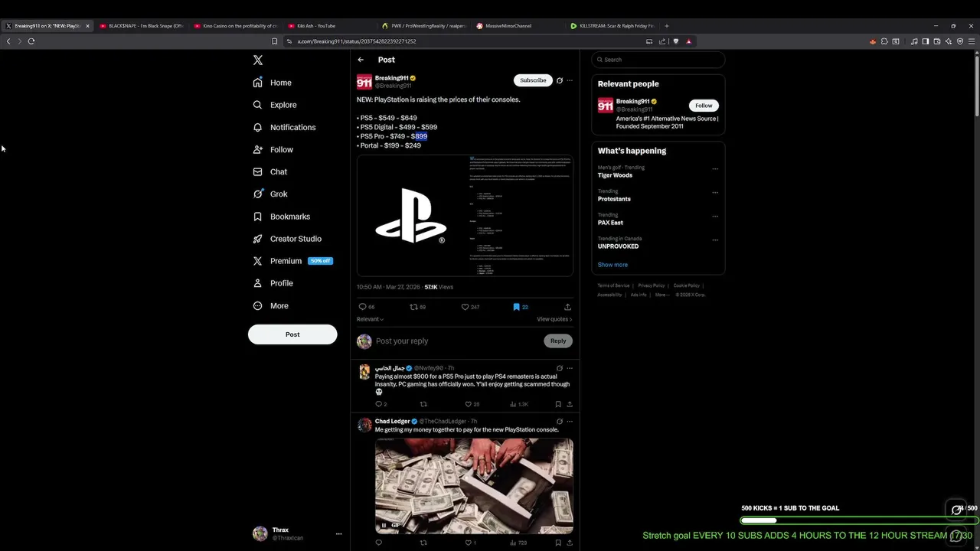Bookmark the Nwfey90 reply
The width and height of the screenshot is (980, 551).
[x=558, y=404]
